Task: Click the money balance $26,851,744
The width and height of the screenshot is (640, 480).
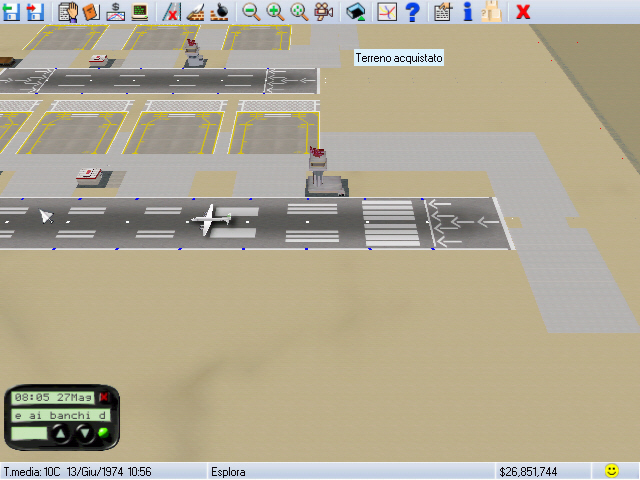Action: pyautogui.click(x=528, y=472)
